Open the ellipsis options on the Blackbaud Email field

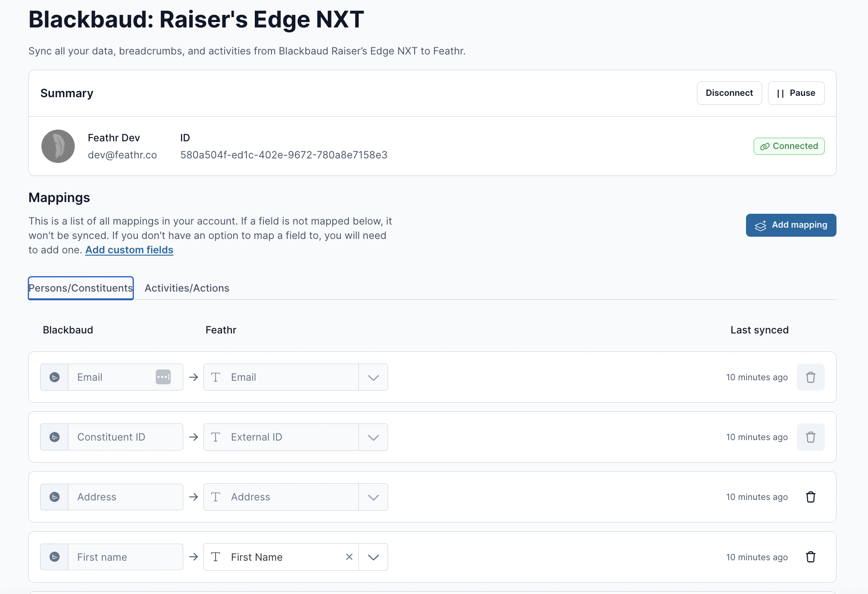tap(163, 377)
